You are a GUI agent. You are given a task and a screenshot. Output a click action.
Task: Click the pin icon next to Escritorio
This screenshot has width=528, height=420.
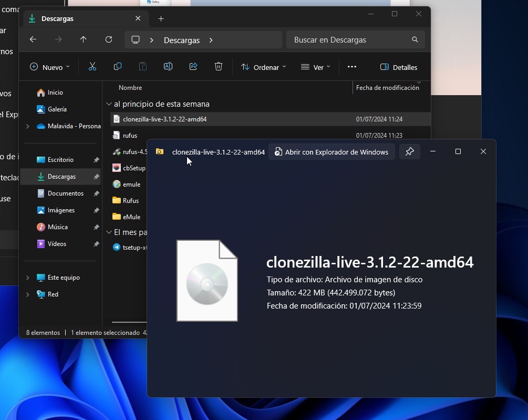point(96,160)
